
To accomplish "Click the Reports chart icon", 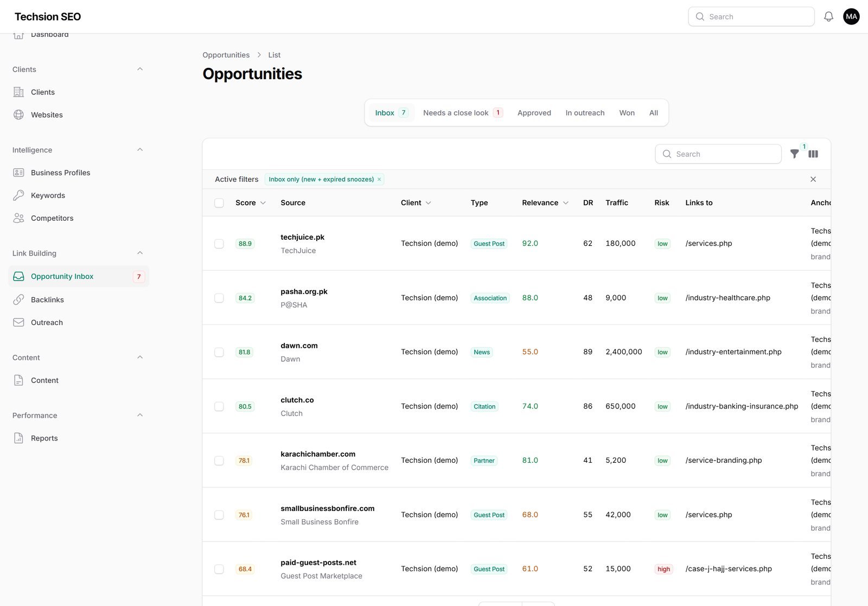I will coord(18,438).
